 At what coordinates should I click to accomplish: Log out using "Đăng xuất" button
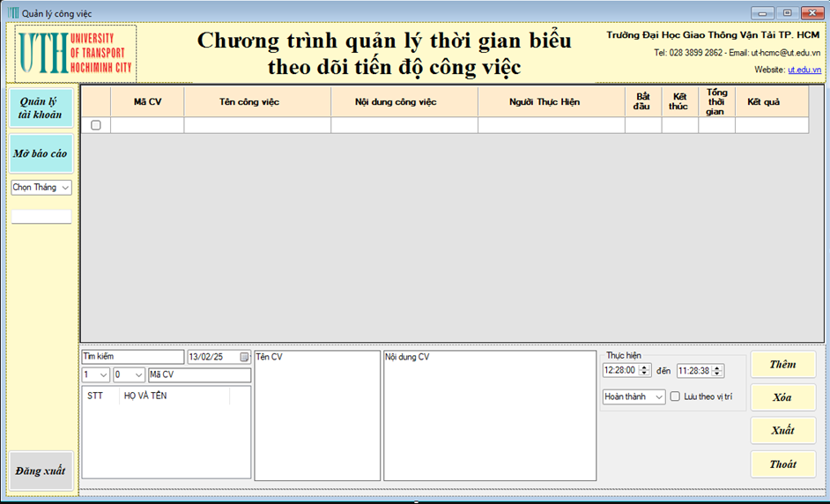click(41, 471)
